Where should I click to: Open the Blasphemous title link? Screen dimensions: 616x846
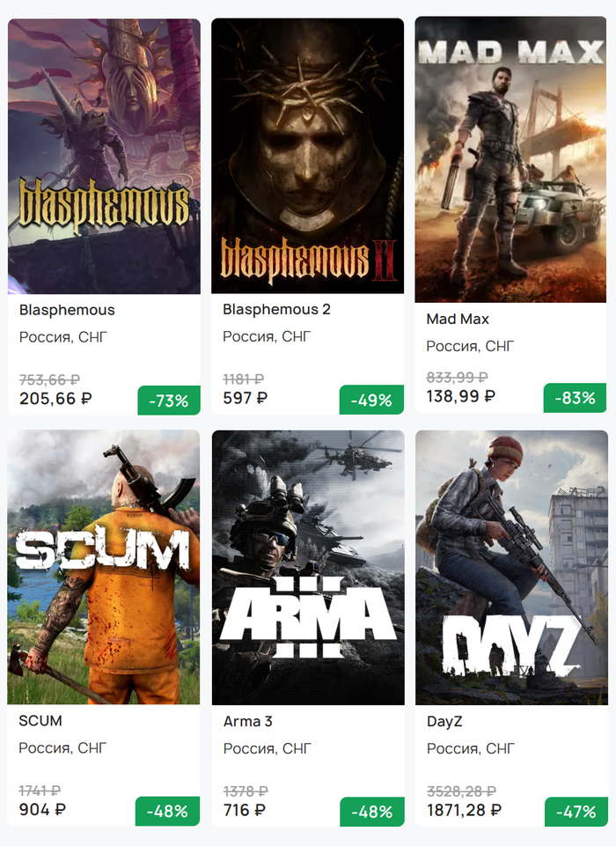pyautogui.click(x=67, y=310)
